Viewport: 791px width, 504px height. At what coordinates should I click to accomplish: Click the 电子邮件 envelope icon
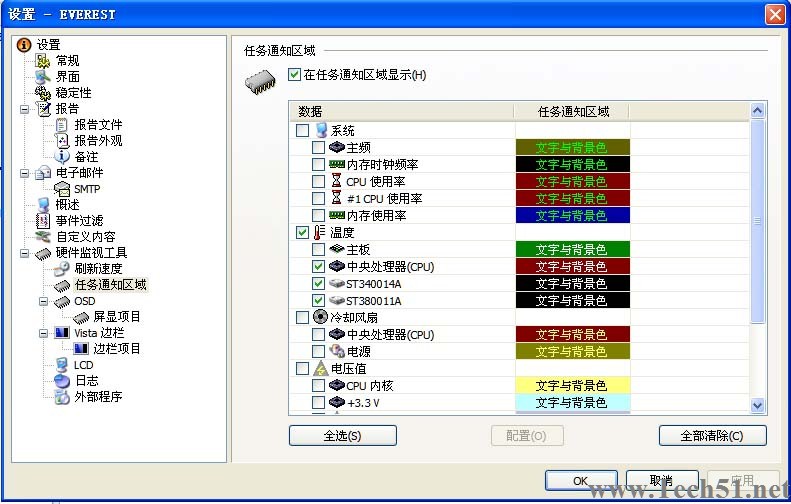coord(43,173)
